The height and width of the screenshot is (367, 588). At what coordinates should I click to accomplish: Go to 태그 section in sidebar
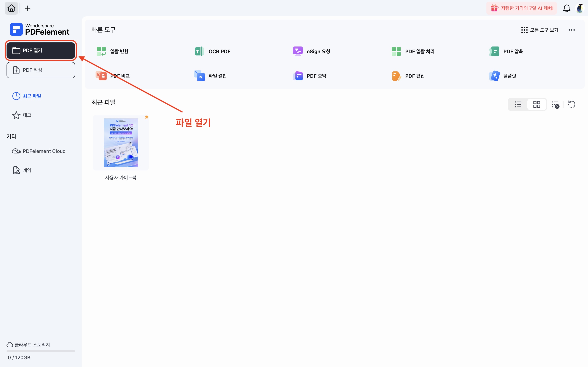[x=22, y=115]
